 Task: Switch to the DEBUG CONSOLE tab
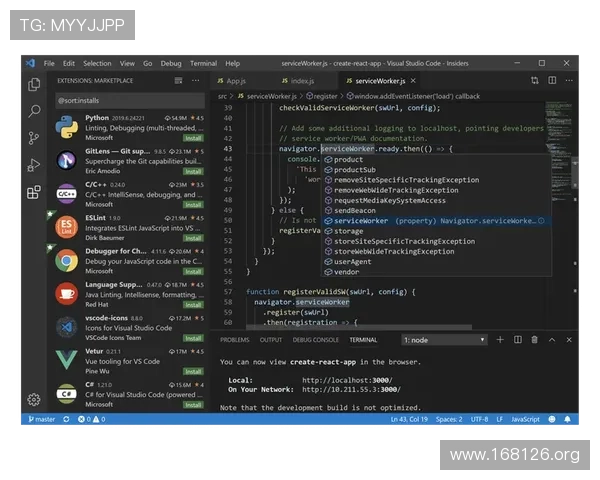315,340
